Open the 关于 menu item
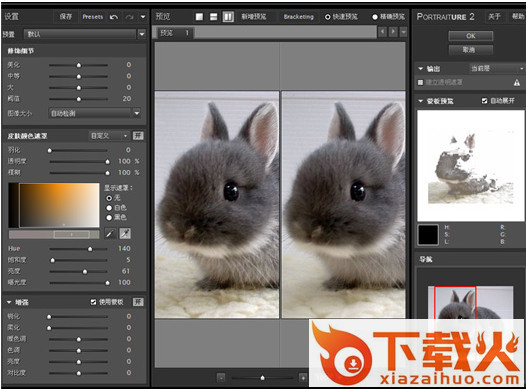 click(494, 17)
